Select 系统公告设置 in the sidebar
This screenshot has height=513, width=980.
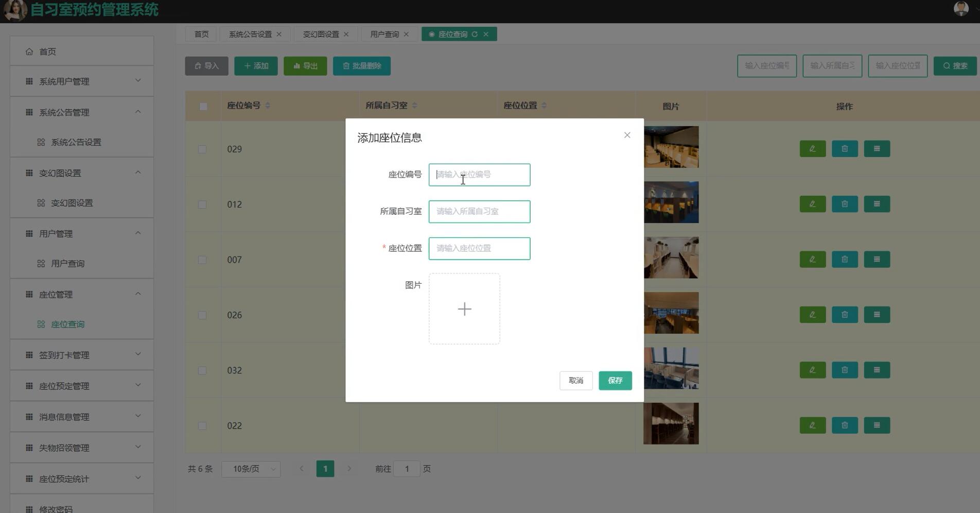76,142
